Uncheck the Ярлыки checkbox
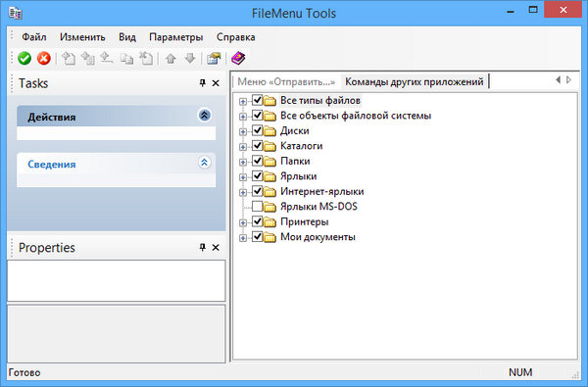 coord(257,176)
